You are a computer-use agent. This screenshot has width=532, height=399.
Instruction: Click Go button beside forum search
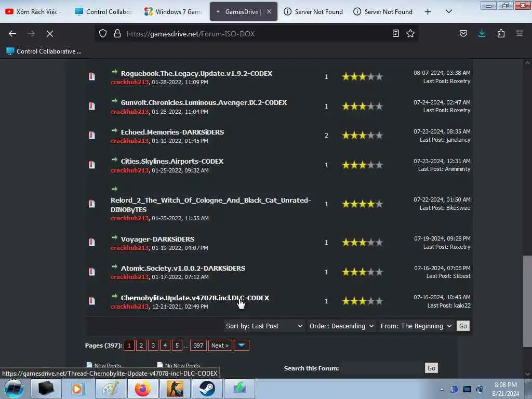click(431, 368)
